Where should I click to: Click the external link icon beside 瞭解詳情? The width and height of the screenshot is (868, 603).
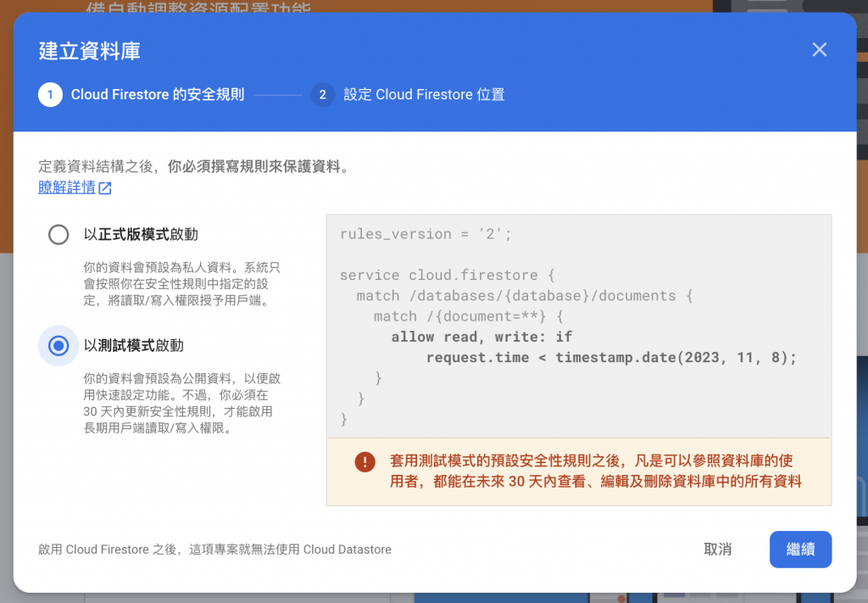[x=105, y=188]
